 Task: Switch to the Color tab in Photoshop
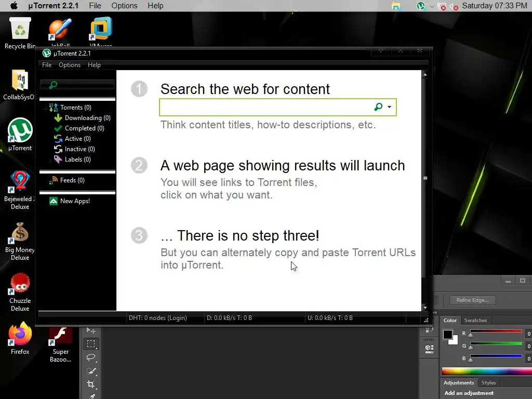click(x=450, y=320)
